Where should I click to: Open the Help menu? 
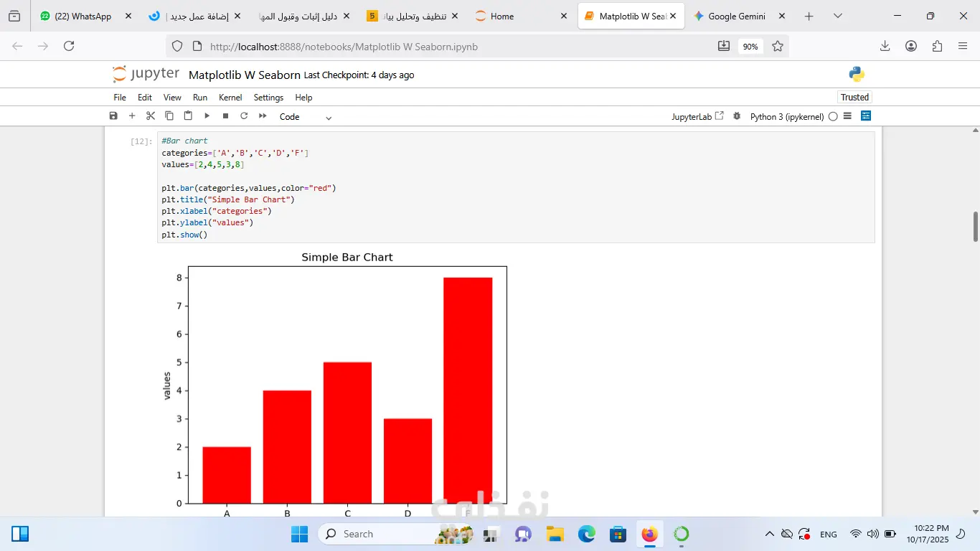pos(303,98)
